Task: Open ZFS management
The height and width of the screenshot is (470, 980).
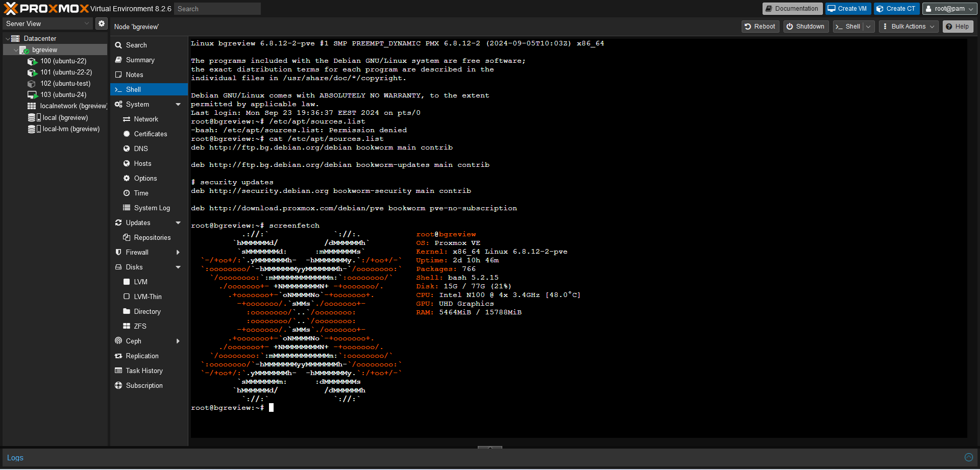Action: pyautogui.click(x=149, y=326)
